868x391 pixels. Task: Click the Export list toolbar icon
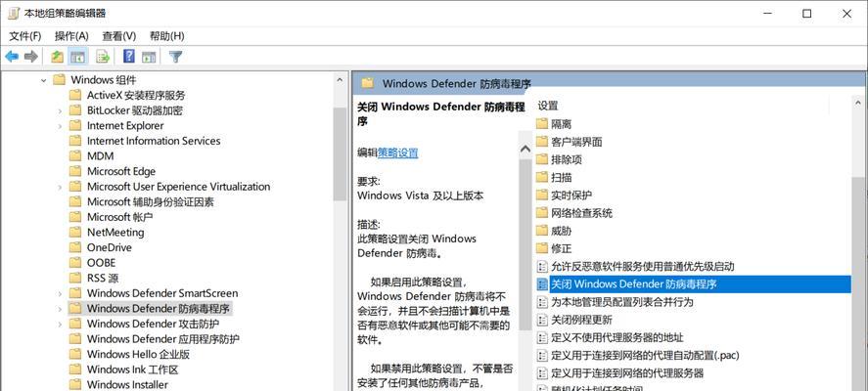point(103,57)
